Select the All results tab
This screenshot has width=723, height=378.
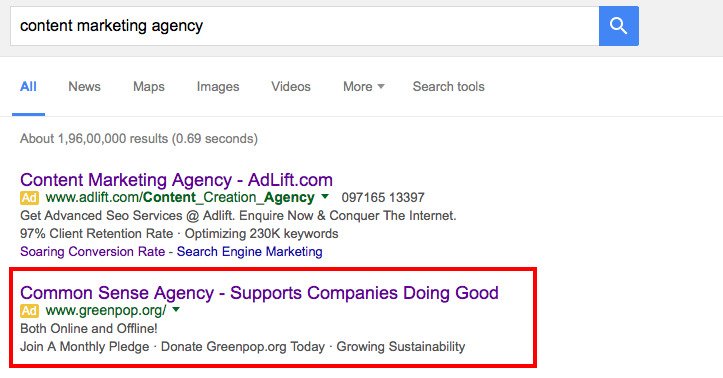point(28,87)
